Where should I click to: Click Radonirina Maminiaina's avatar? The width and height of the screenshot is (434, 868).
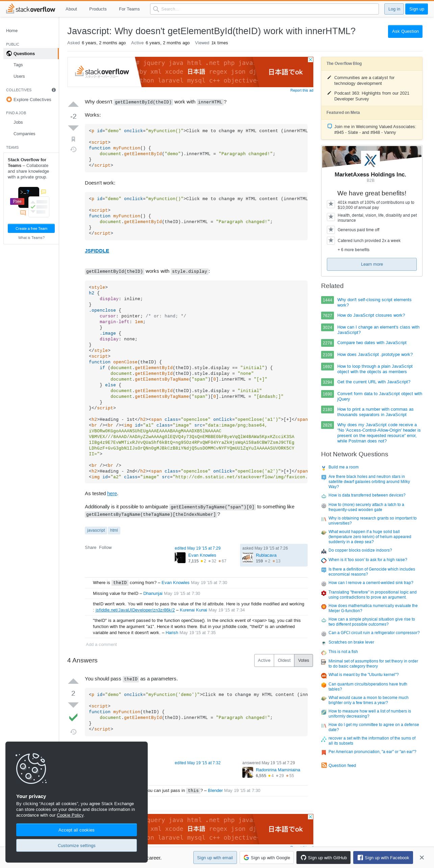[248, 772]
